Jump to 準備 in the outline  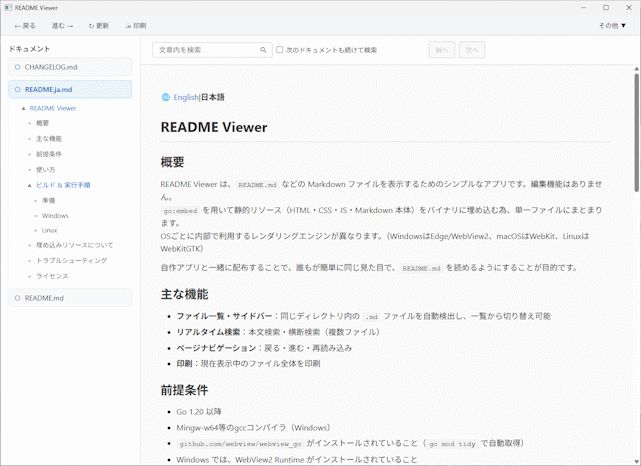pos(49,201)
